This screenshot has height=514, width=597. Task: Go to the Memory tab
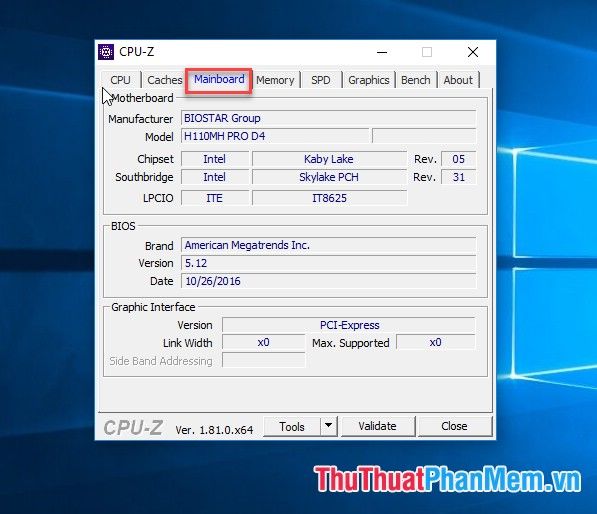pos(275,80)
